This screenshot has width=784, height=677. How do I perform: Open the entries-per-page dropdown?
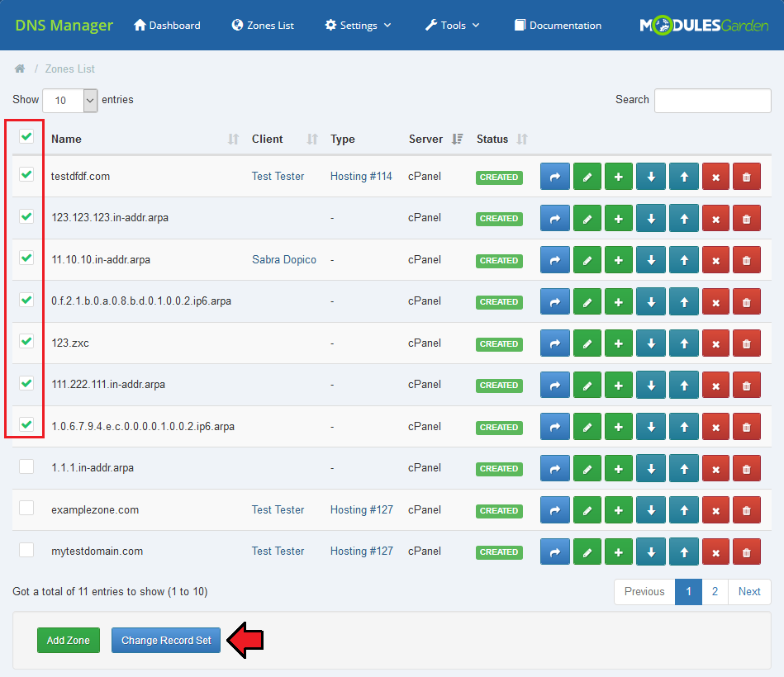pyautogui.click(x=70, y=100)
